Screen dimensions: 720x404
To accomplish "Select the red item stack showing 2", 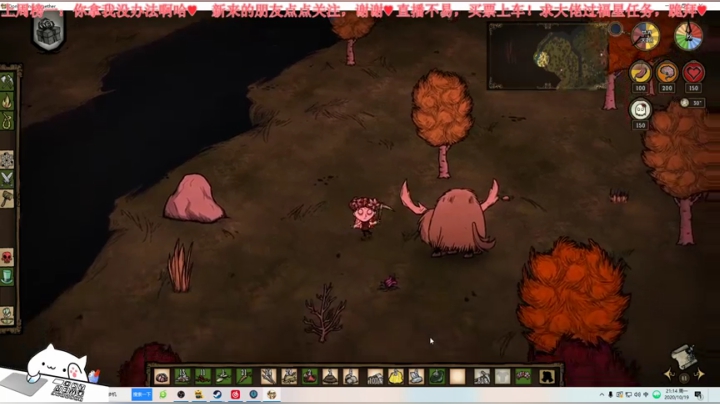I will (x=310, y=376).
